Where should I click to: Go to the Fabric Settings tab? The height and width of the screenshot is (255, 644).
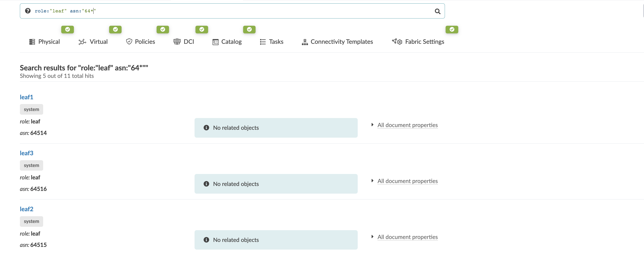418,42
